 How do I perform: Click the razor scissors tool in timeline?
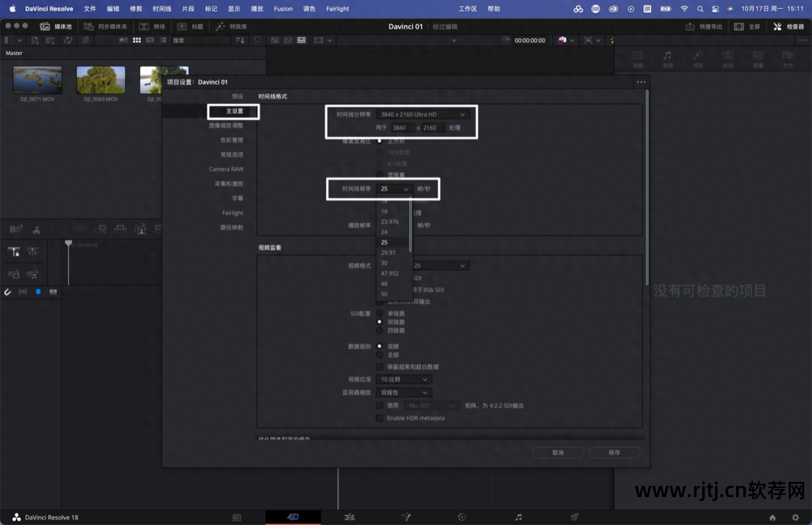(x=36, y=229)
